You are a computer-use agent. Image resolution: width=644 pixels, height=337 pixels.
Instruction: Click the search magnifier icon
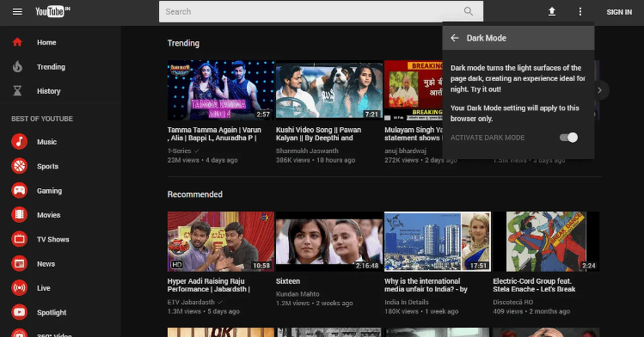(469, 11)
